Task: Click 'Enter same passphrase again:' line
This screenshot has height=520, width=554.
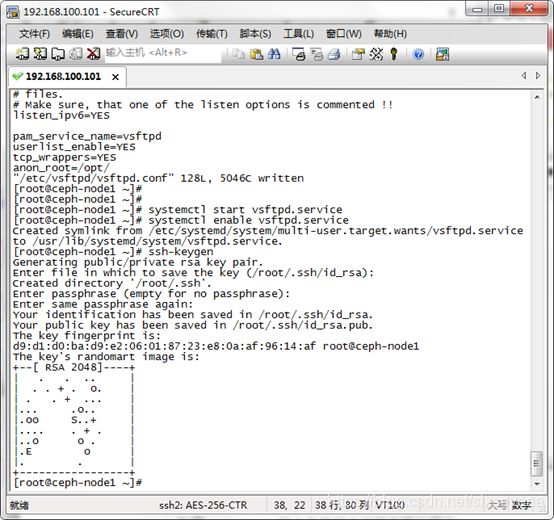Action: coord(103,304)
